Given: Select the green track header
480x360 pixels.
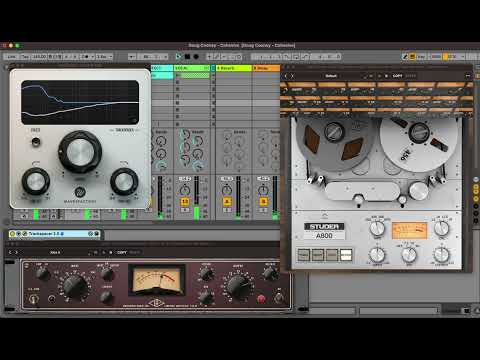Looking at the screenshot, I should (192, 68).
